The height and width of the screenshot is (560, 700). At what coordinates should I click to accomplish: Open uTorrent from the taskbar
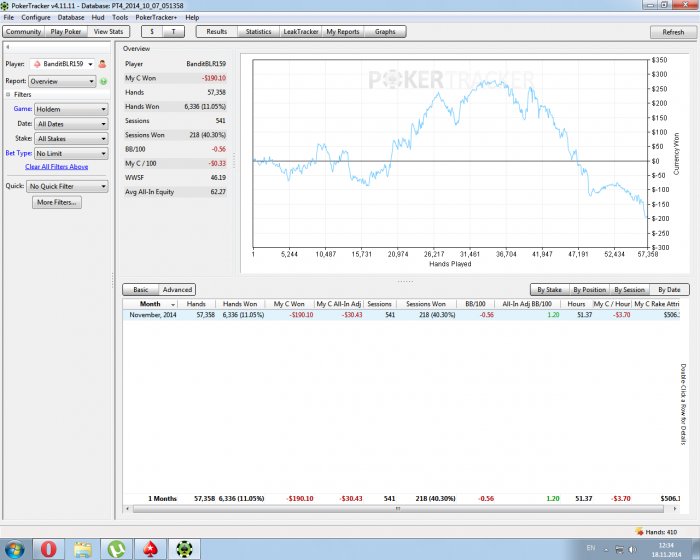pos(116,548)
